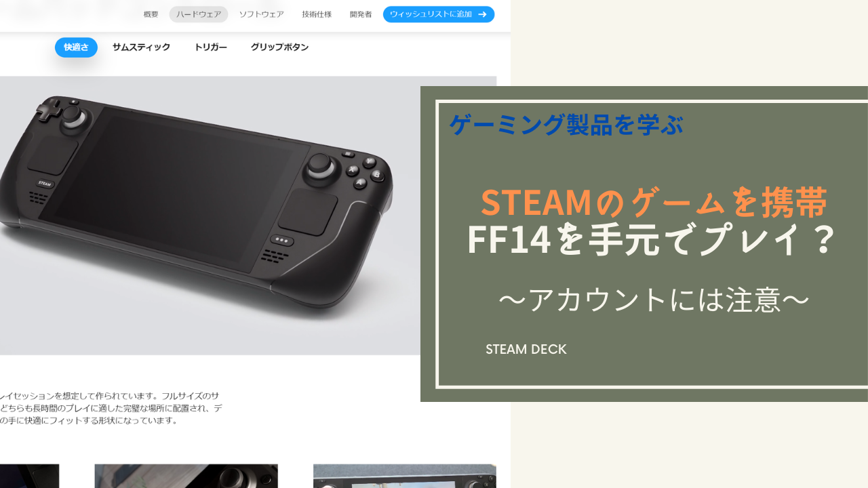This screenshot has height=488, width=868.
Task: Choose the サムスティック sub-tab
Action: [x=141, y=47]
